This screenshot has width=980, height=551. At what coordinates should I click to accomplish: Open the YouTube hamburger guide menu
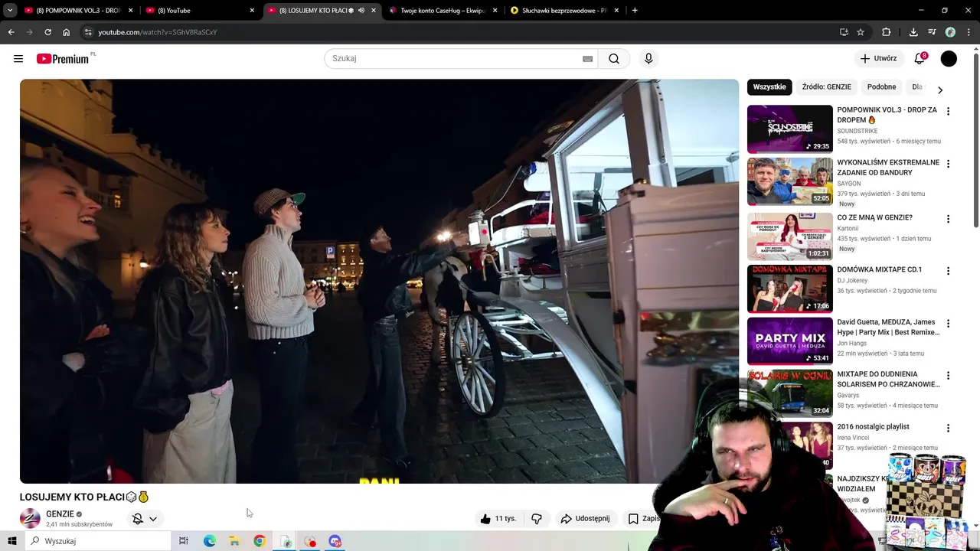(18, 59)
